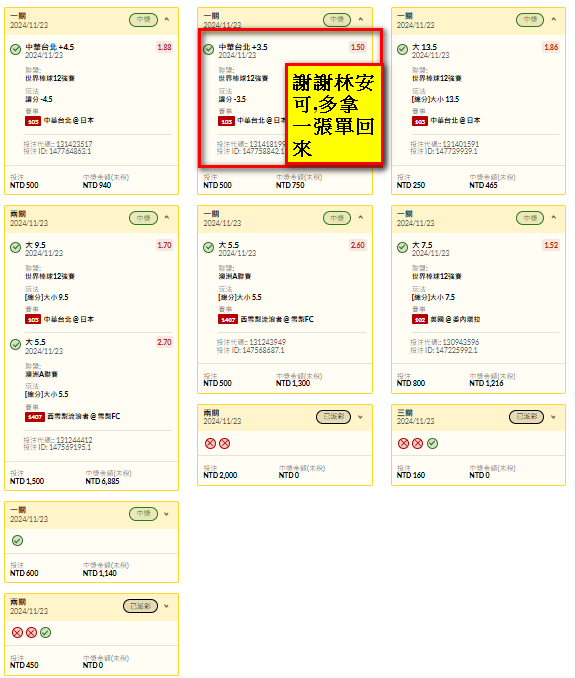The width and height of the screenshot is (576, 678).
Task: Click second red X in NTD 160 card
Action: (417, 443)
